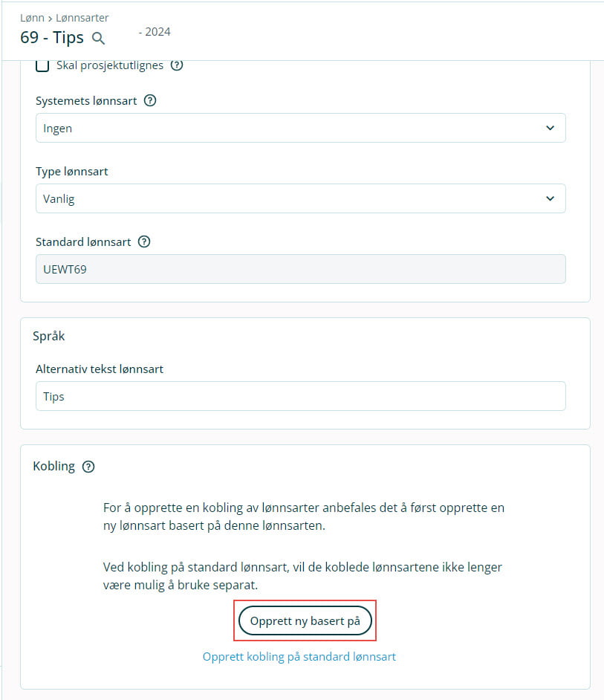Open the Systemets lønnsart dropdown showing Ingen

[x=300, y=128]
